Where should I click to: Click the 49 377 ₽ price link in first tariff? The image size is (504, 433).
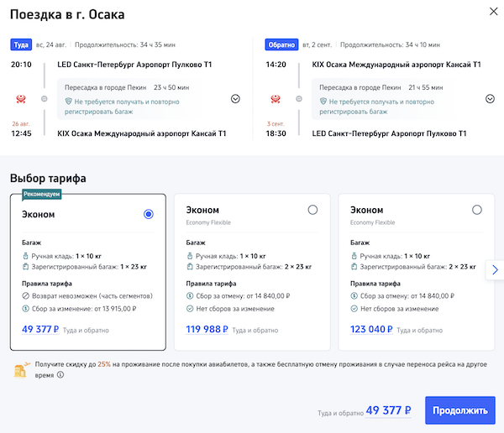tap(39, 330)
